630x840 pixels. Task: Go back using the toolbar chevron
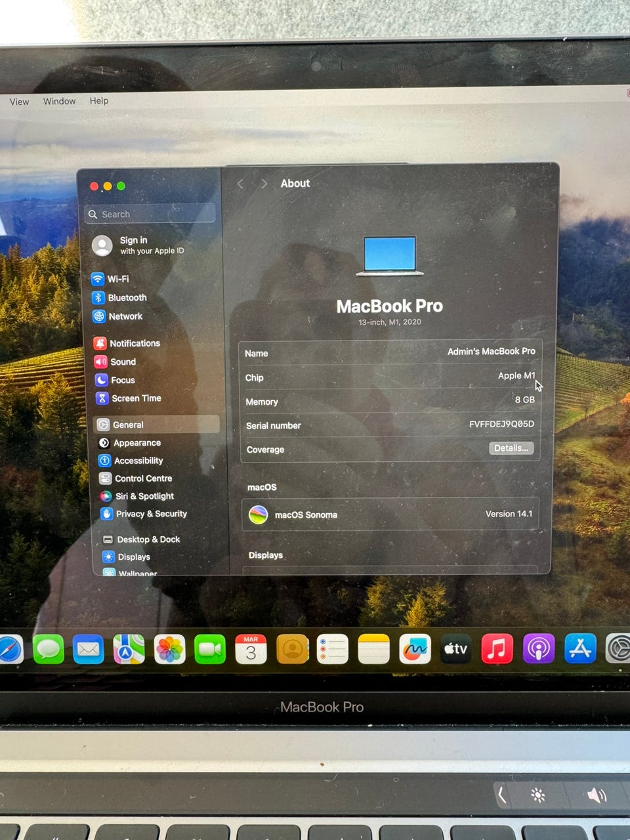(x=240, y=184)
